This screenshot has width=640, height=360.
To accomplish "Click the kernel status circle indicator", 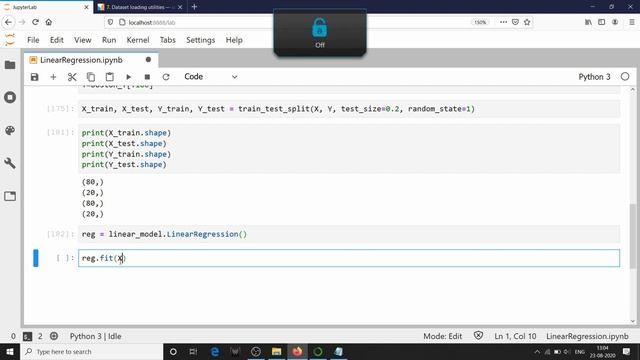I will click(625, 77).
